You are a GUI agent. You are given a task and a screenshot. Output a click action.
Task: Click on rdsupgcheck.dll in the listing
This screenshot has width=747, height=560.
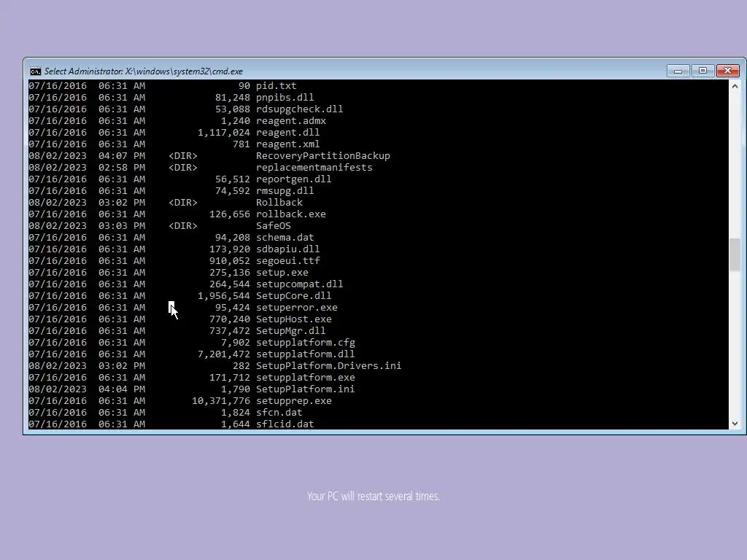click(300, 109)
